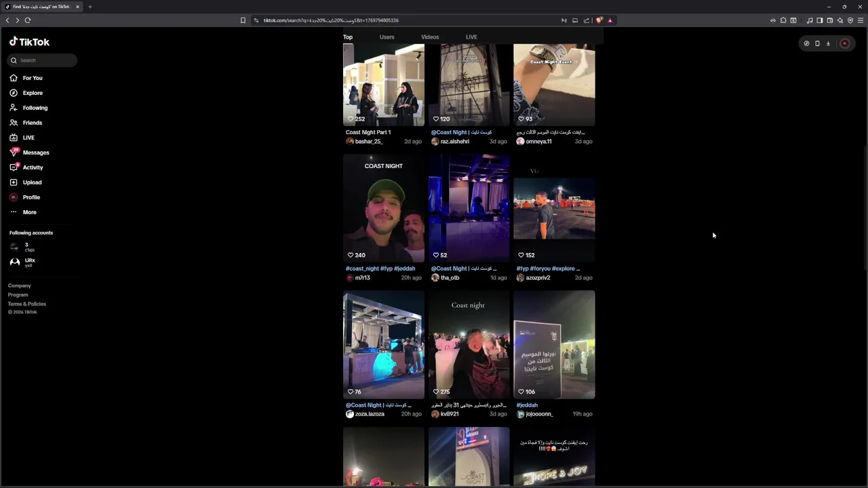The width and height of the screenshot is (868, 488).
Task: Open the Leo AI sparkle icon
Action: click(x=840, y=20)
